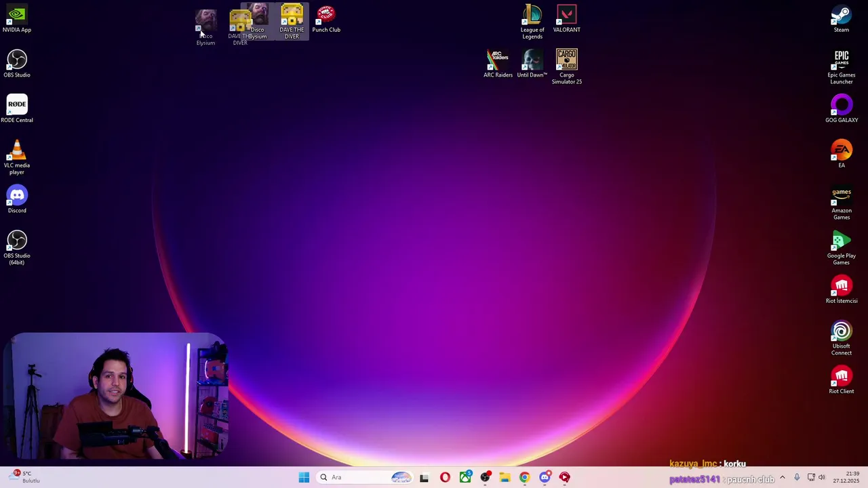Select Cargo Simulator 25 desktop icon
The width and height of the screenshot is (868, 488).
[567, 66]
